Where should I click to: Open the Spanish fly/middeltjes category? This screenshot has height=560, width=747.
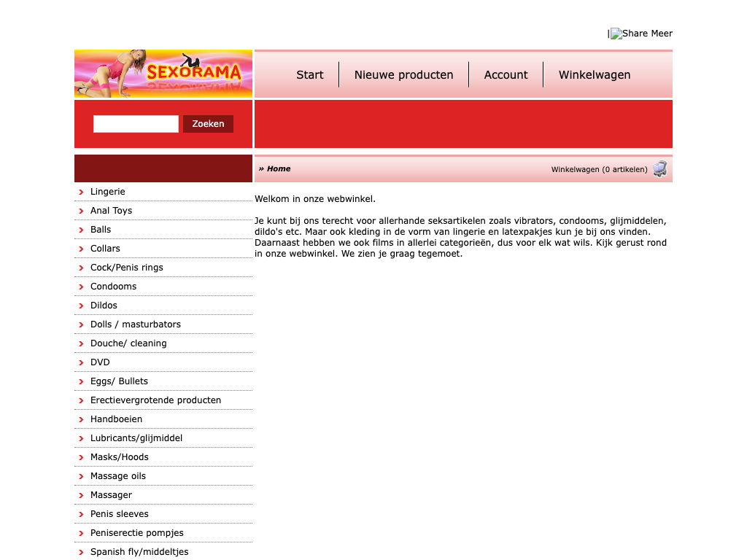[x=139, y=552]
